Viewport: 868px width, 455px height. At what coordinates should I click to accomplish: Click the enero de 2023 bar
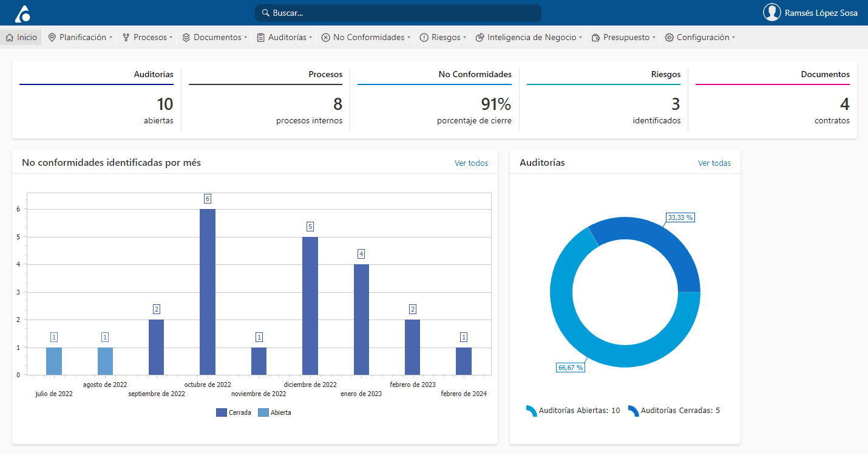361,320
